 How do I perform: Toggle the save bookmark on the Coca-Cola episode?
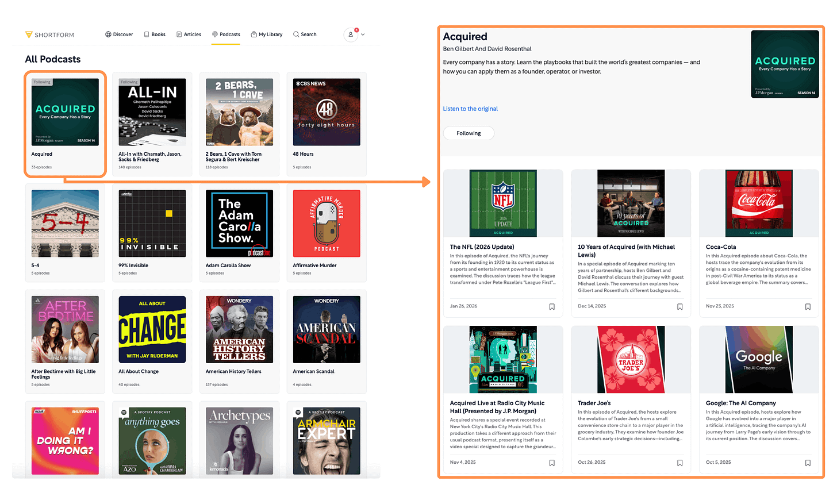[808, 307]
